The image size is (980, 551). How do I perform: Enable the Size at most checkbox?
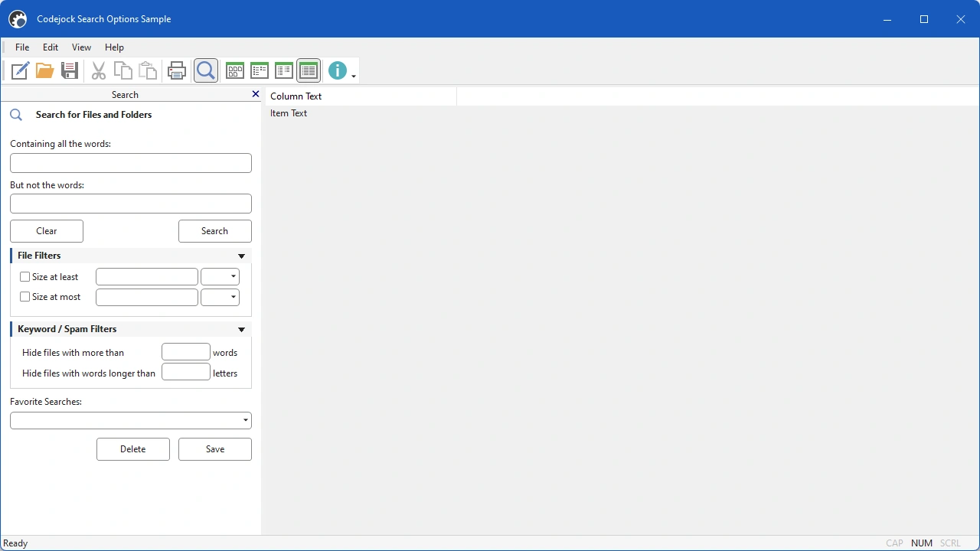(25, 297)
